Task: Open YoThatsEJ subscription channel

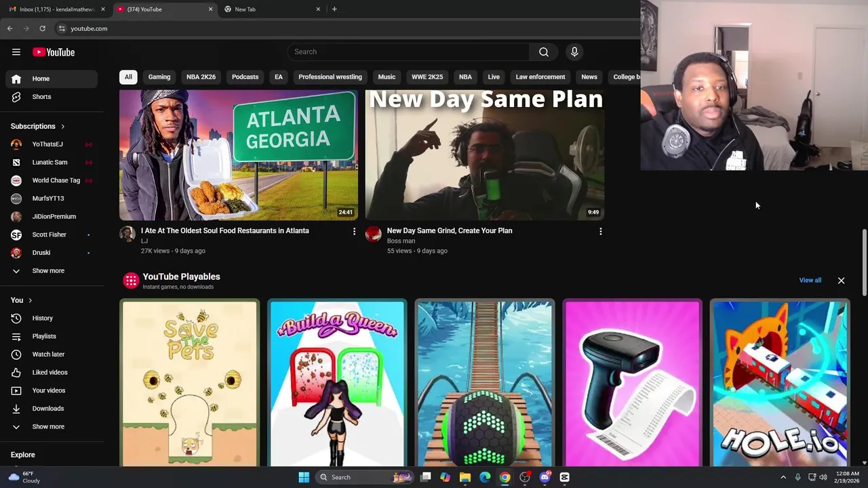Action: coord(52,144)
